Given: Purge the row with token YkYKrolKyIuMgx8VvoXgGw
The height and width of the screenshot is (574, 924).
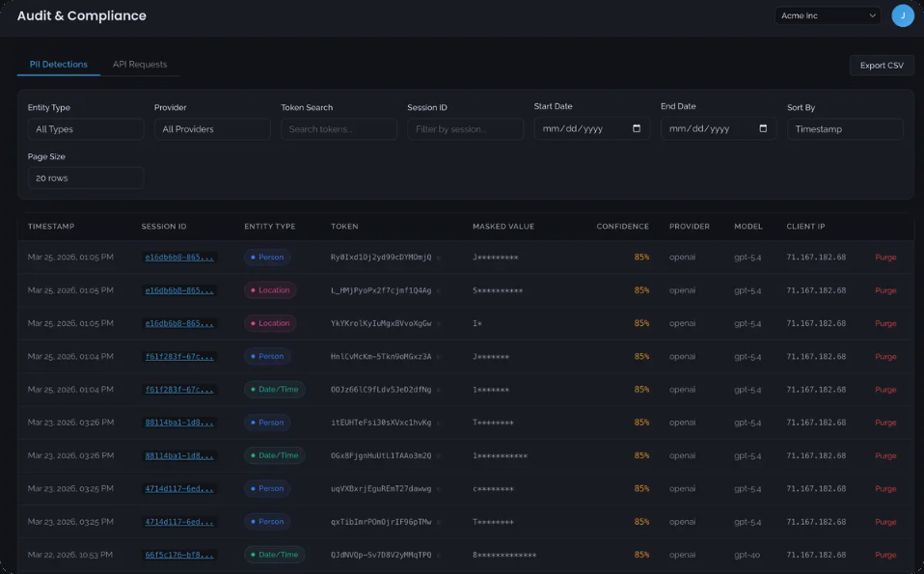Looking at the screenshot, I should point(885,323).
